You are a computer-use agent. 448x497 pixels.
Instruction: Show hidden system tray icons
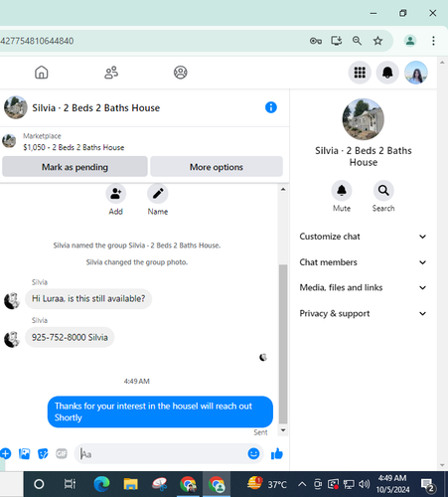302,484
